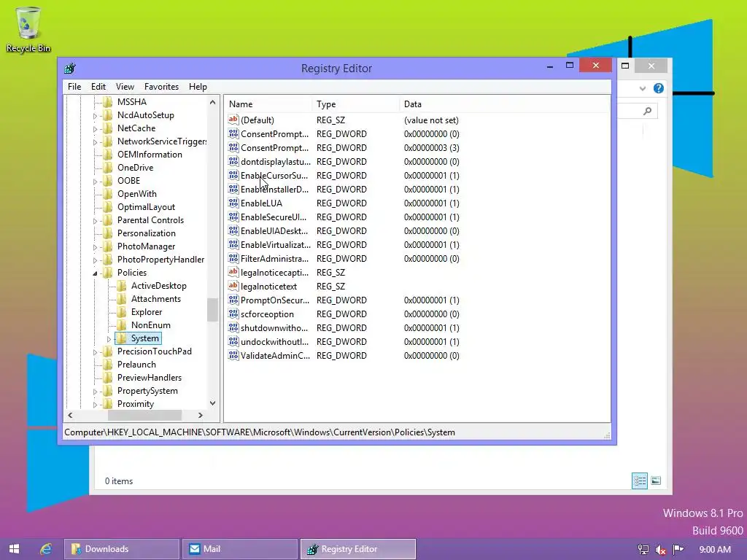Viewport: 747px width, 560px height.
Task: Click the (Default) string value icon
Action: click(x=233, y=120)
